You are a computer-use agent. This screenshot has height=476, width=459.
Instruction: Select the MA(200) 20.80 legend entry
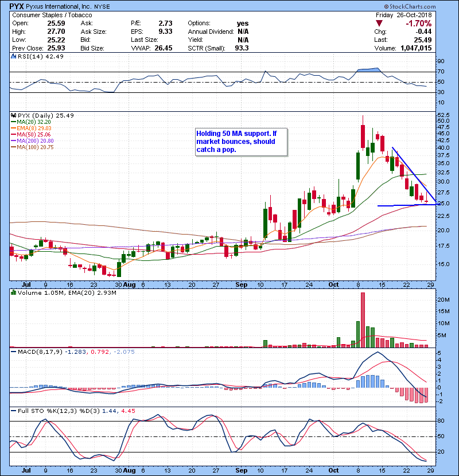[x=33, y=141]
